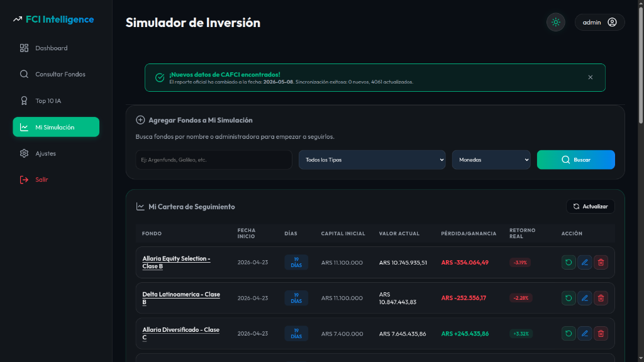Dismiss the CAFCI notification banner
The width and height of the screenshot is (644, 362).
[590, 77]
